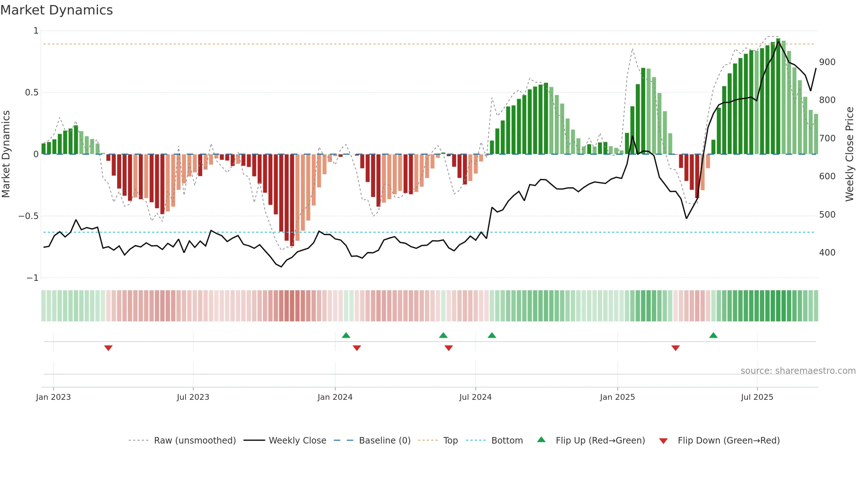Select the flip-up marker in May 2024
This screenshot has width=868, height=488.
tap(443, 335)
